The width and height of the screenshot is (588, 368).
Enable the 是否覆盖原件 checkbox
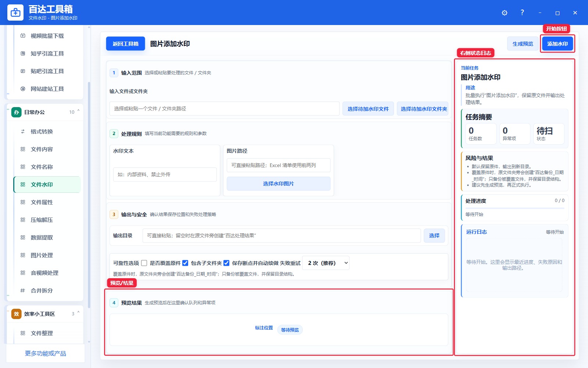[x=144, y=263]
